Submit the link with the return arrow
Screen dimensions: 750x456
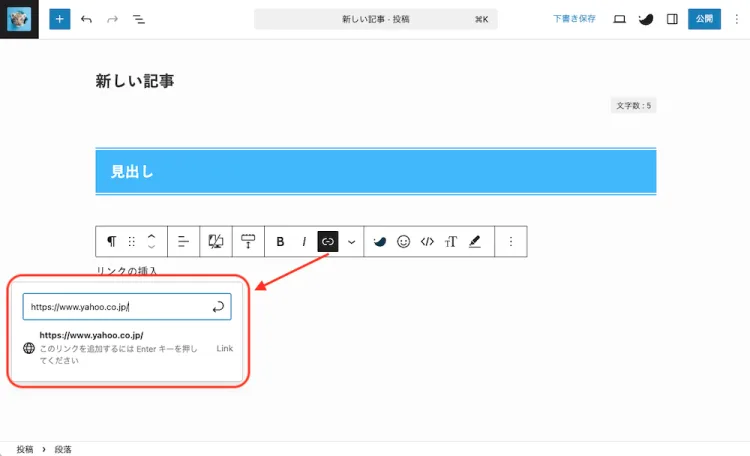click(218, 307)
